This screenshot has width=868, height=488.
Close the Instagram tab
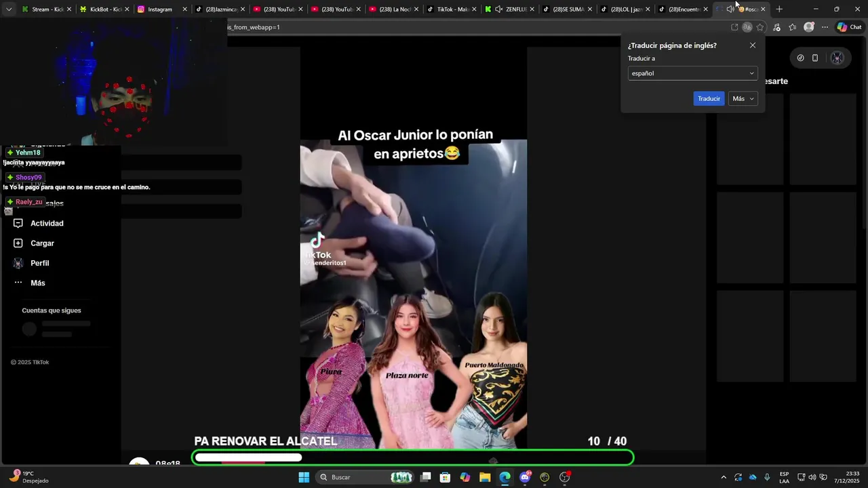pos(184,9)
